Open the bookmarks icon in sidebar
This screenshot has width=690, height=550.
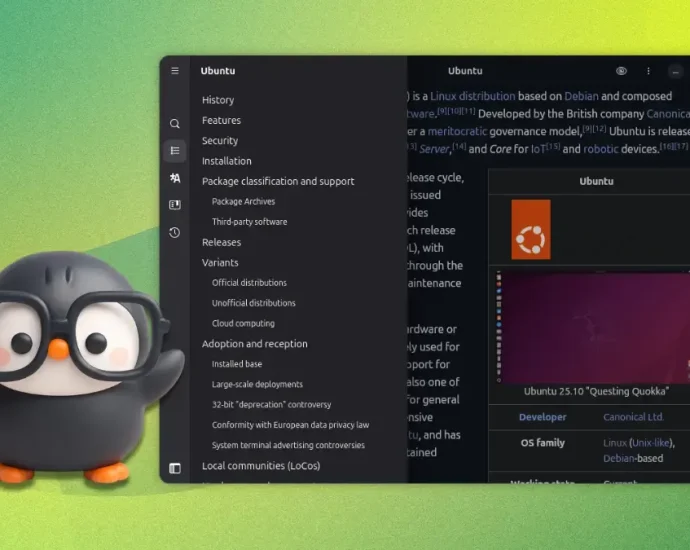point(175,205)
